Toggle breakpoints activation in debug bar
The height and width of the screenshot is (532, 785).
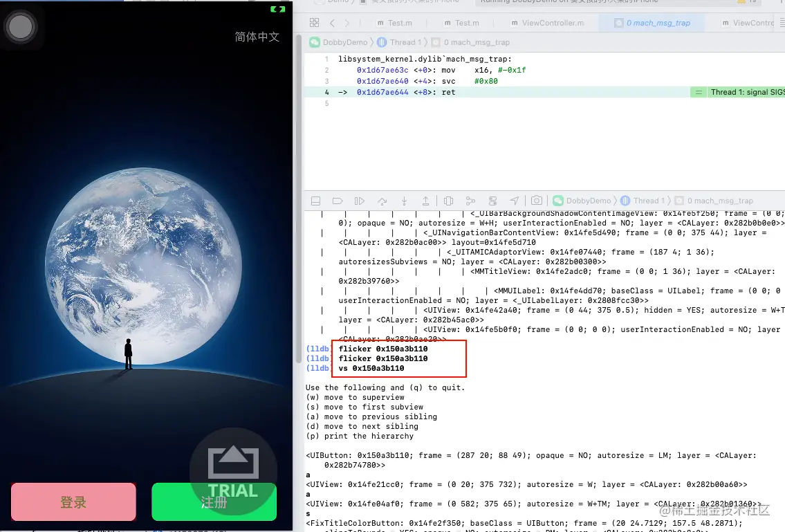point(338,201)
